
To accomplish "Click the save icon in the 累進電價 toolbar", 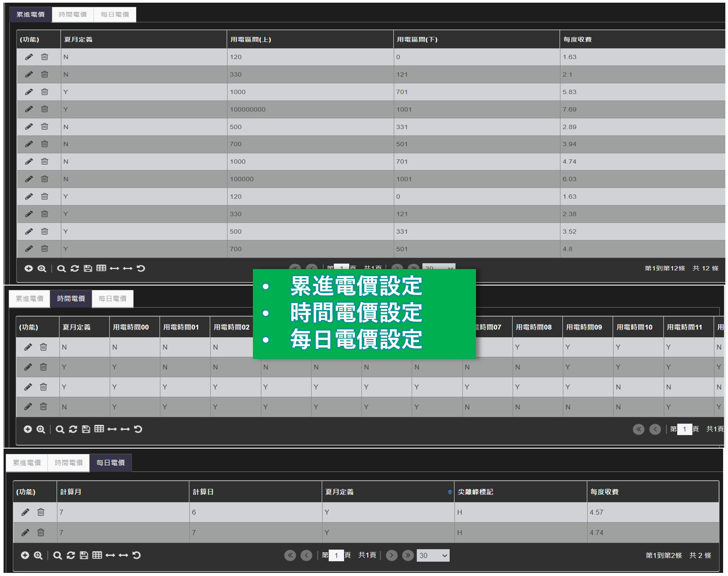I will tap(88, 269).
